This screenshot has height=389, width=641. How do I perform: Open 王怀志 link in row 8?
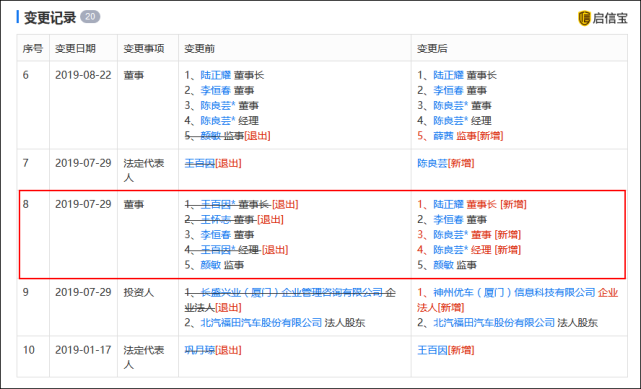(216, 220)
